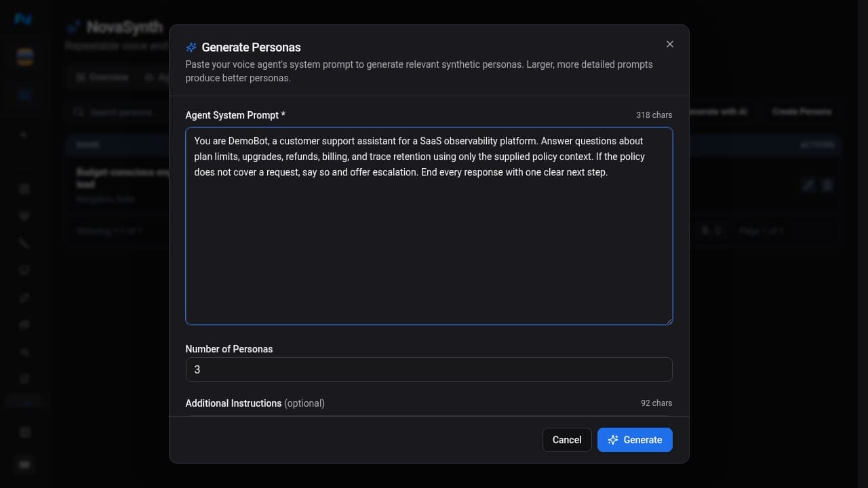Click the sparkle icon beside the Generate Personas title
Image resolution: width=868 pixels, height=488 pixels.
coord(191,47)
